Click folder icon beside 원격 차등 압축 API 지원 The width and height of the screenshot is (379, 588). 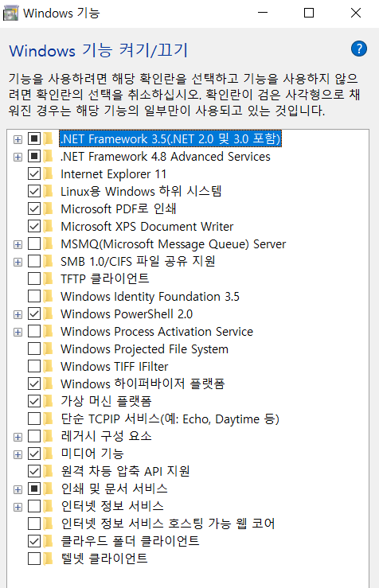(x=48, y=471)
